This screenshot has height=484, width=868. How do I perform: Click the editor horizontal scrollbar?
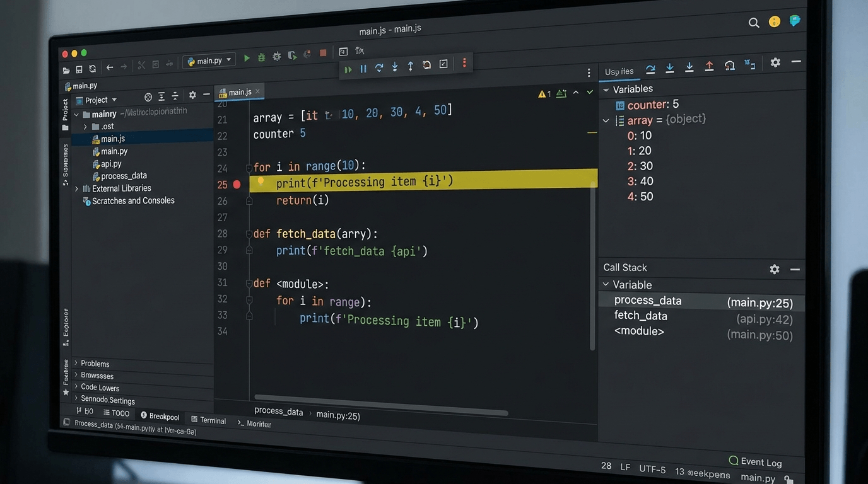point(381,405)
